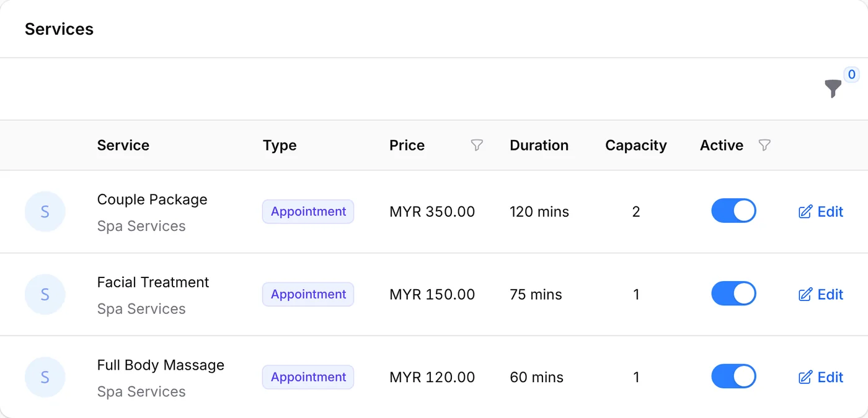Disable the Full Body Massage service
868x418 pixels.
click(733, 376)
